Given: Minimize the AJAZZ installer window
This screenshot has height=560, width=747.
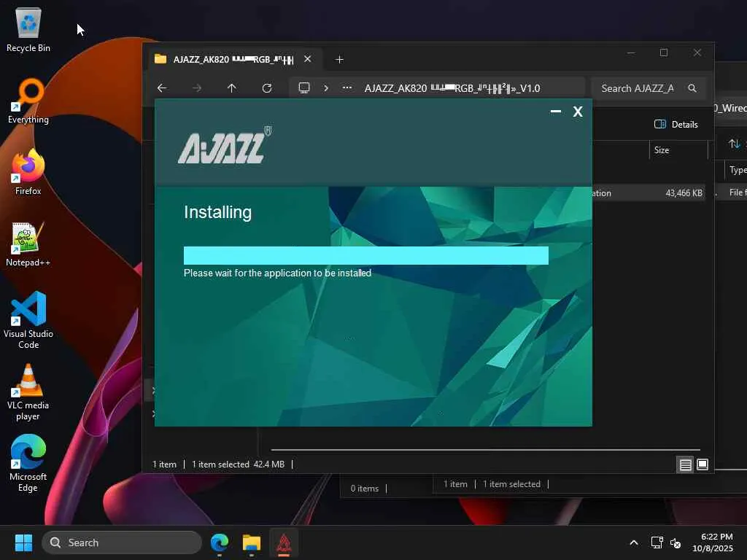Looking at the screenshot, I should [x=555, y=112].
